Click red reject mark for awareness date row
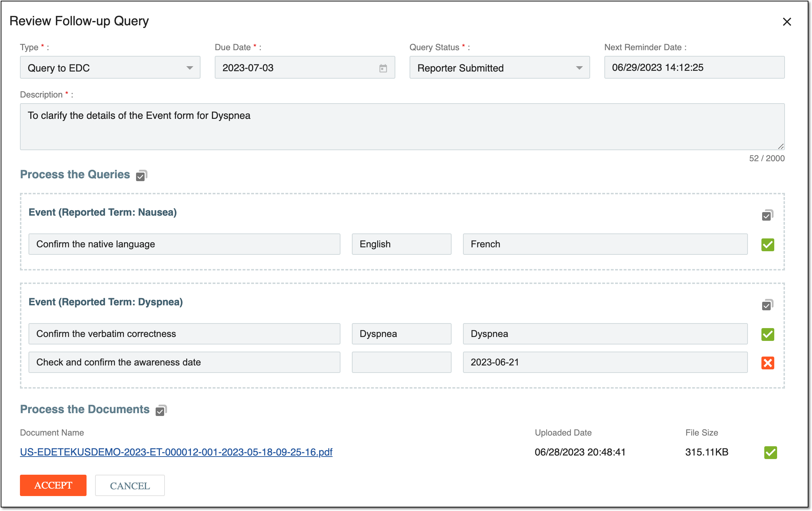This screenshot has height=511, width=812. pos(767,363)
